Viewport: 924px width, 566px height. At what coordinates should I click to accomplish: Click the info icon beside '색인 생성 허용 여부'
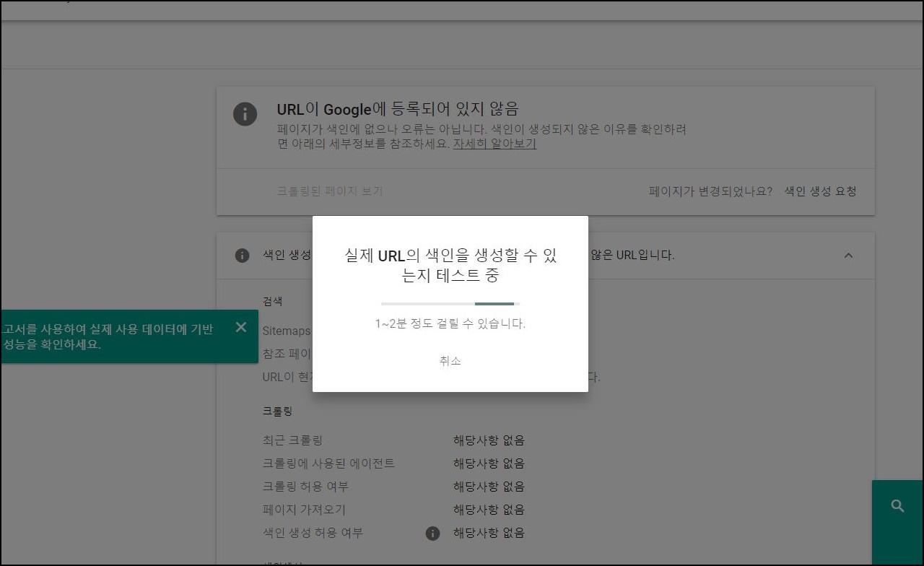point(432,534)
